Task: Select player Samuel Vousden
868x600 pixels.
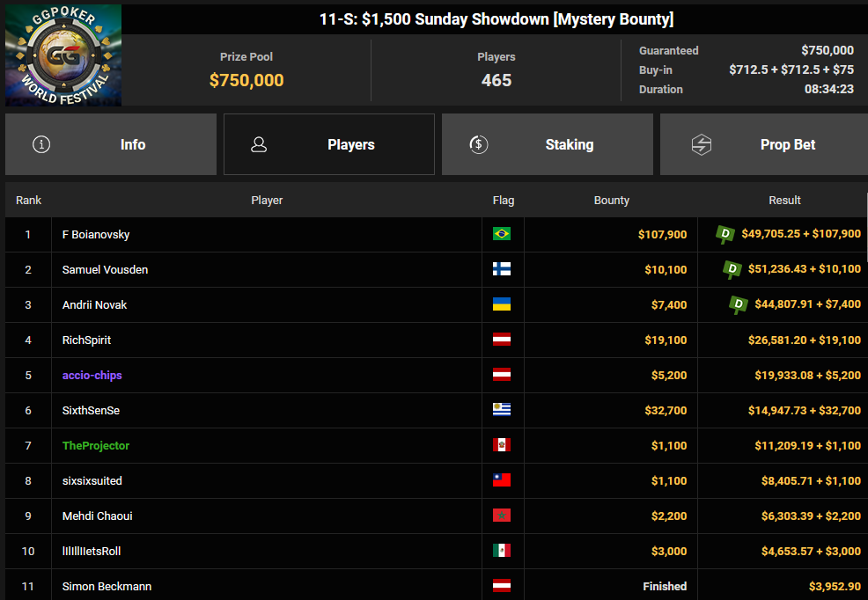Action: tap(105, 270)
